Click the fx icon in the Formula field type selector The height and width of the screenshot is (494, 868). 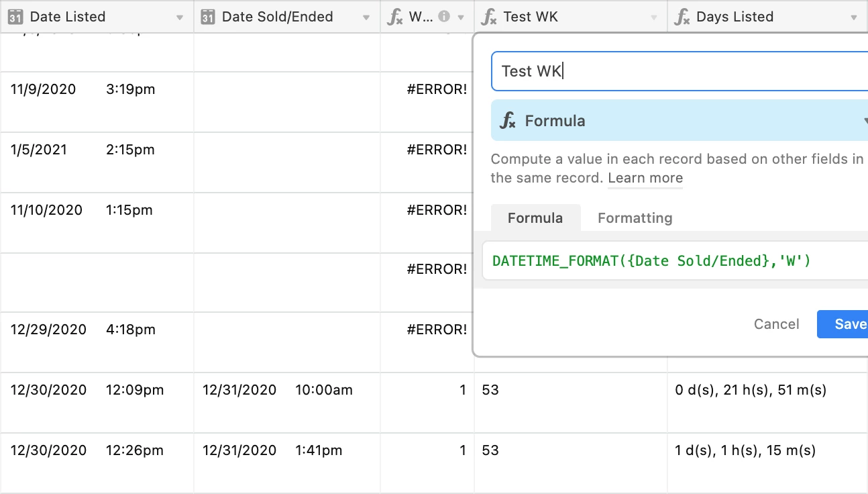click(x=508, y=121)
